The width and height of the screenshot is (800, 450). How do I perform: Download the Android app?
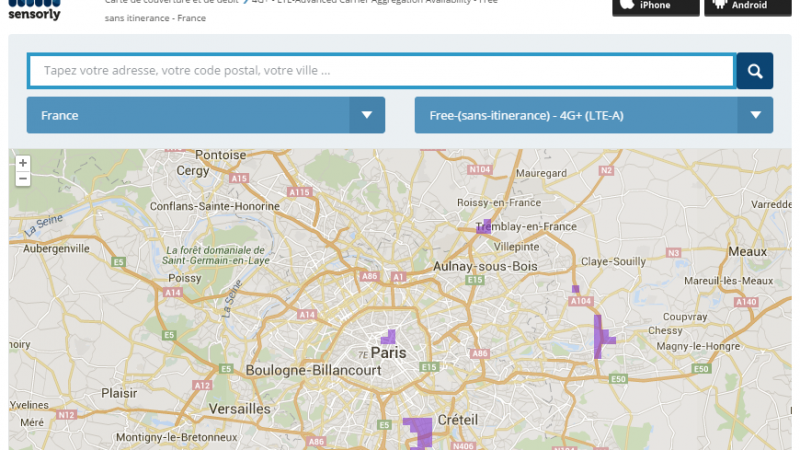click(747, 6)
